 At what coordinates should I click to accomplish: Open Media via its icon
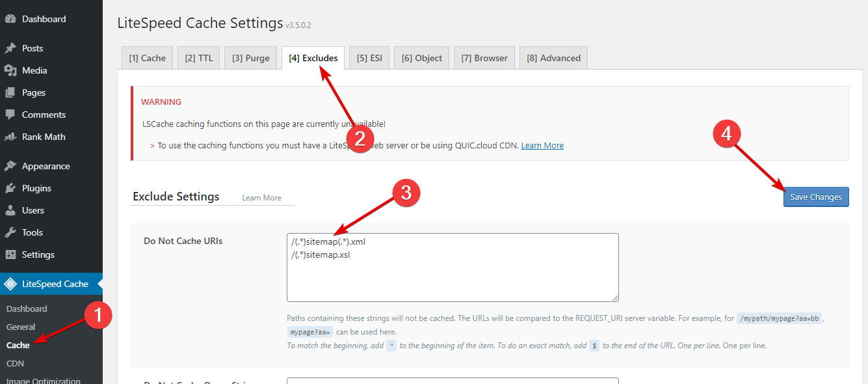[10, 70]
